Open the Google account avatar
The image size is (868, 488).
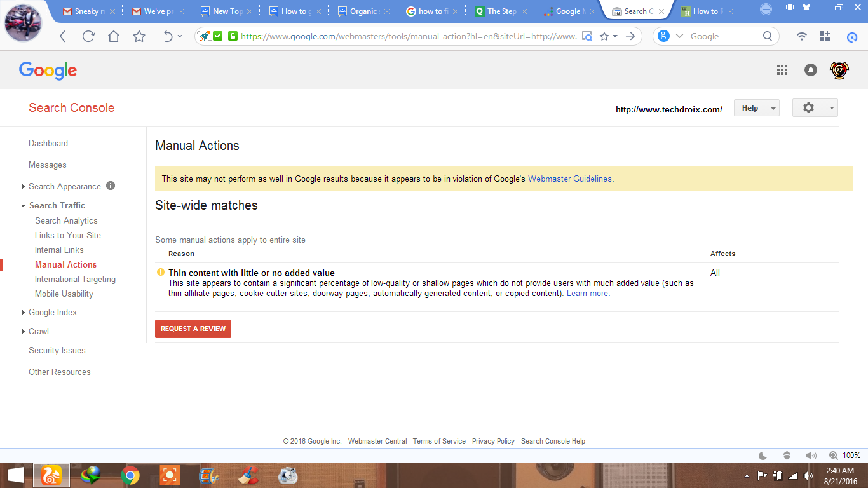pyautogui.click(x=839, y=70)
